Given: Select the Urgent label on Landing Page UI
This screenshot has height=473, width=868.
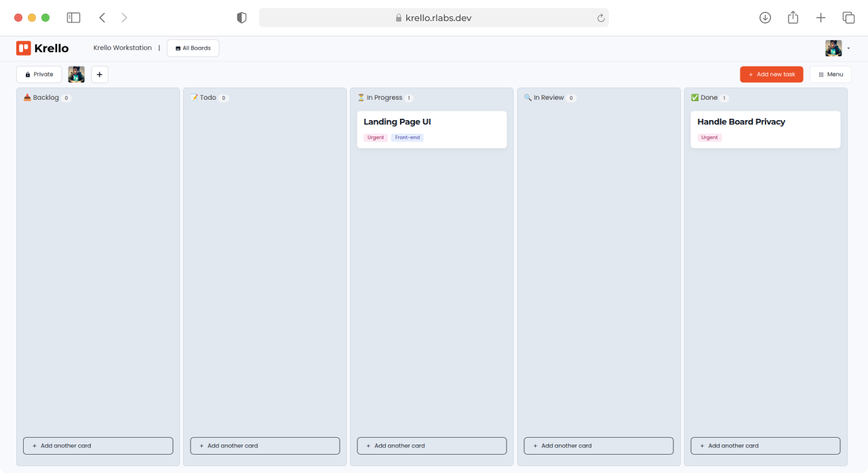Looking at the screenshot, I should pyautogui.click(x=375, y=137).
